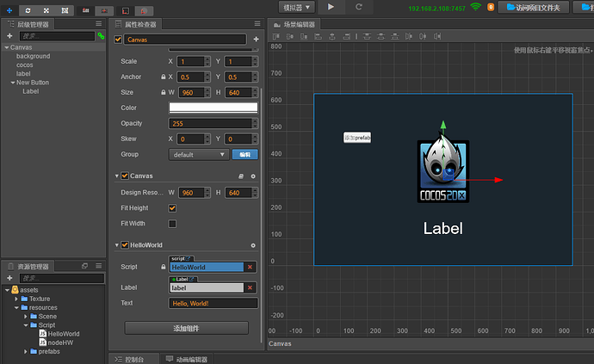Click the refresh preview icon
The height and width of the screenshot is (364, 594).
point(358,7)
